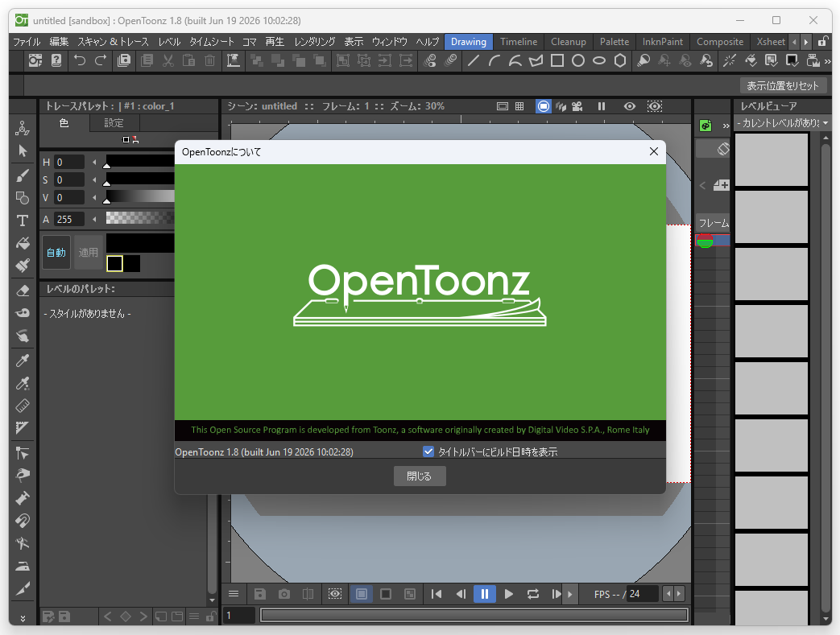Screen dimensions: 840x635
Task: Click the 表示位置をリセット button
Action: (x=783, y=85)
